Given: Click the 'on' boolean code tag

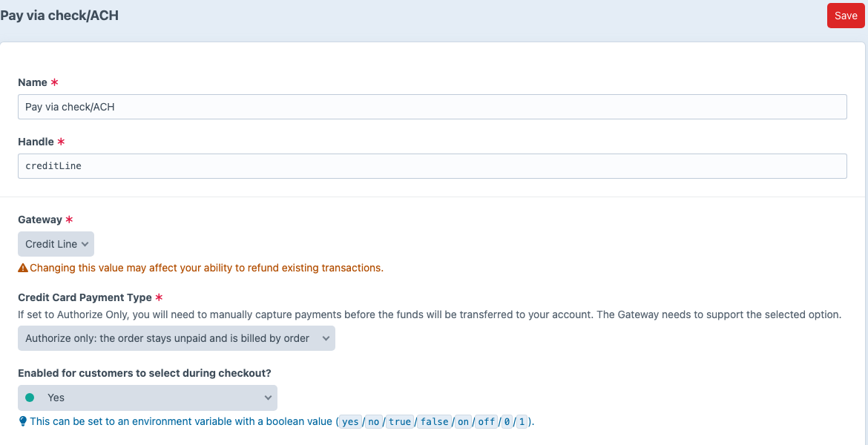Looking at the screenshot, I should click(x=463, y=422).
